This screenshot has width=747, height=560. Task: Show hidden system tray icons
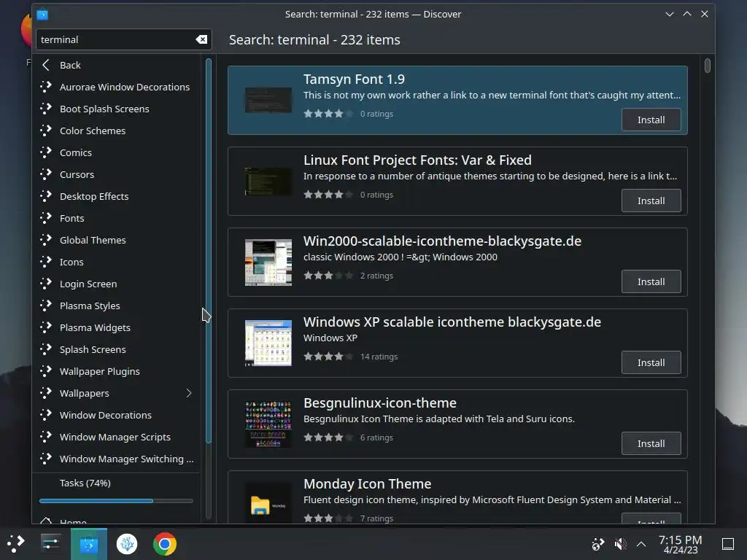point(641,544)
